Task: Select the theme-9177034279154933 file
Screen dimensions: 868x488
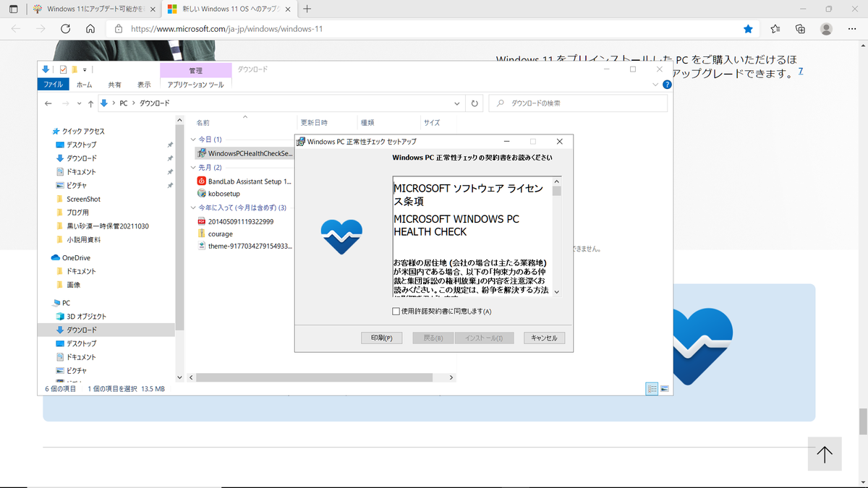Action: pos(244,246)
